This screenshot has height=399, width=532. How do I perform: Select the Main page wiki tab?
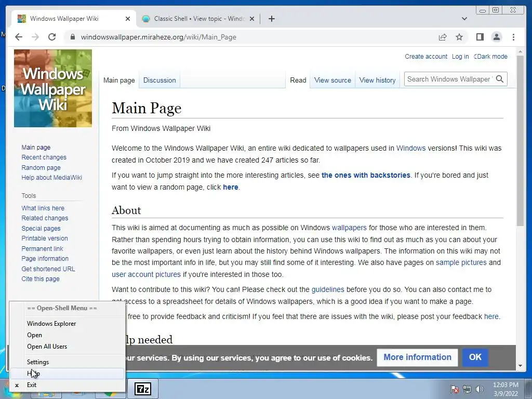tap(119, 80)
